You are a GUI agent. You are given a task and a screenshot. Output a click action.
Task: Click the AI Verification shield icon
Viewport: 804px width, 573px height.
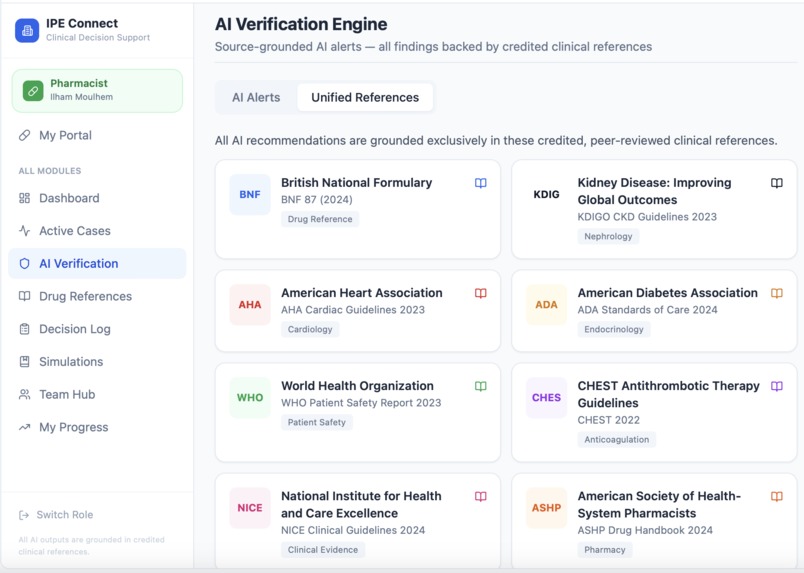pyautogui.click(x=24, y=264)
